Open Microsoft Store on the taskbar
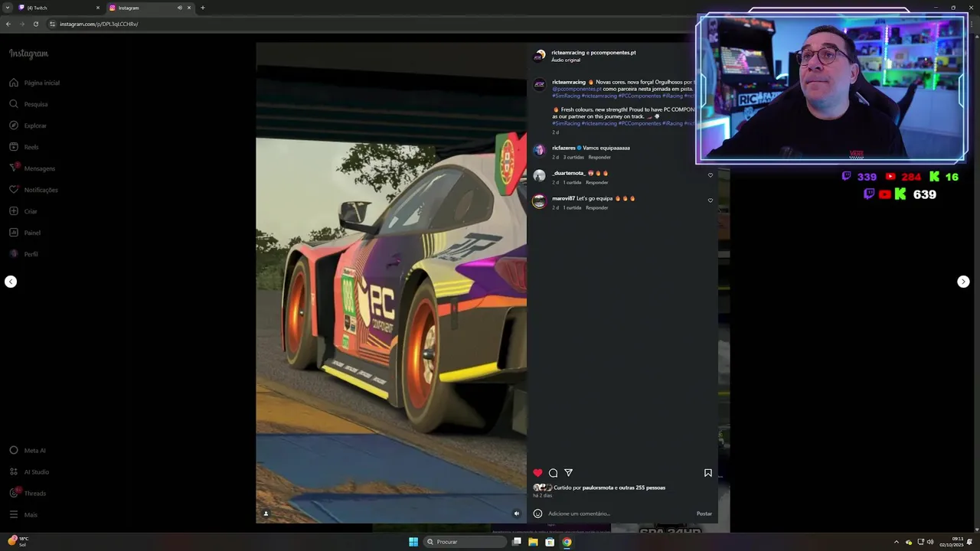This screenshot has width=980, height=551. tap(550, 542)
